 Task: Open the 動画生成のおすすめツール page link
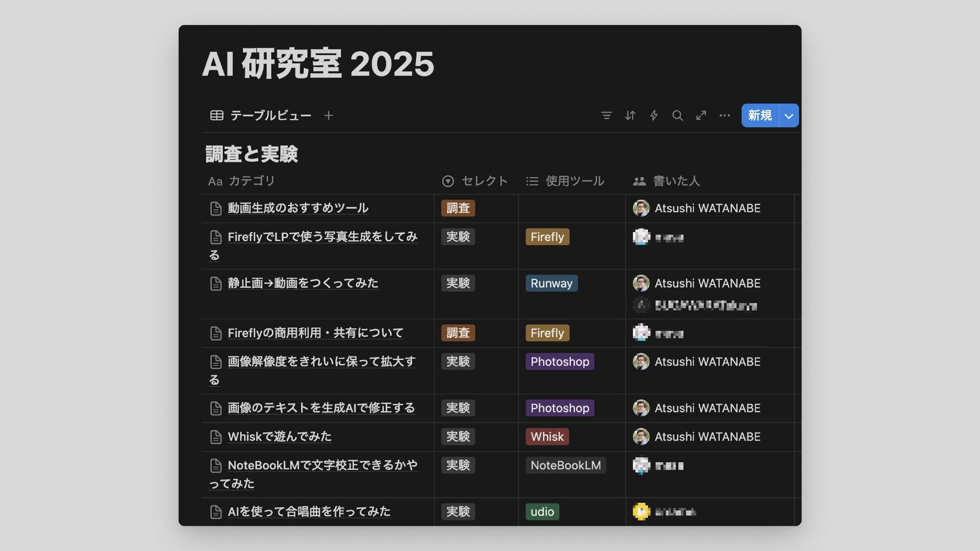(x=298, y=208)
